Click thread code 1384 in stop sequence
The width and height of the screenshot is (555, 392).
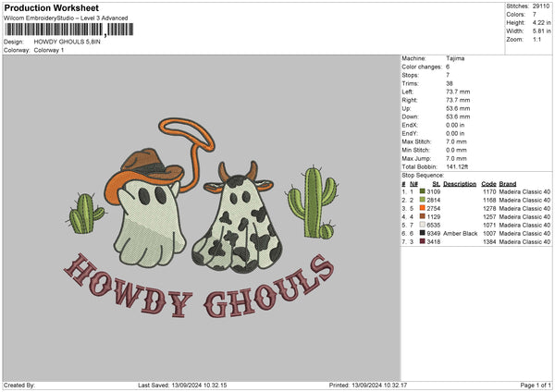pos(489,242)
